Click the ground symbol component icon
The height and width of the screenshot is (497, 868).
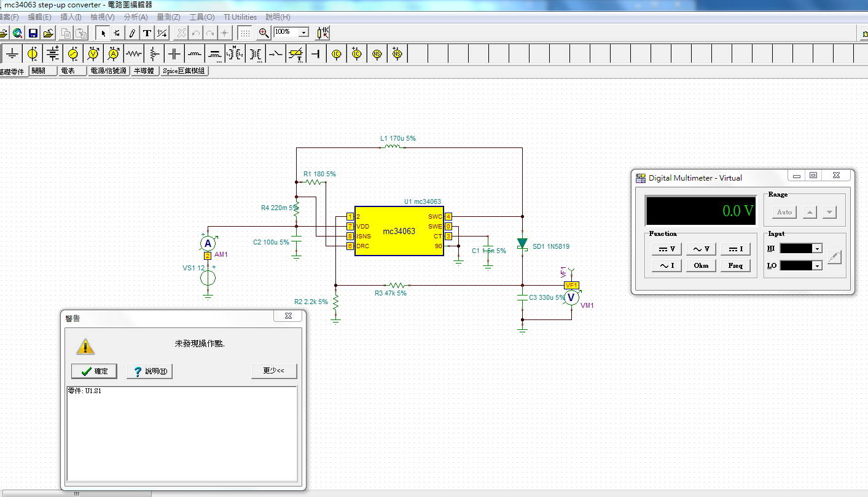[12, 54]
